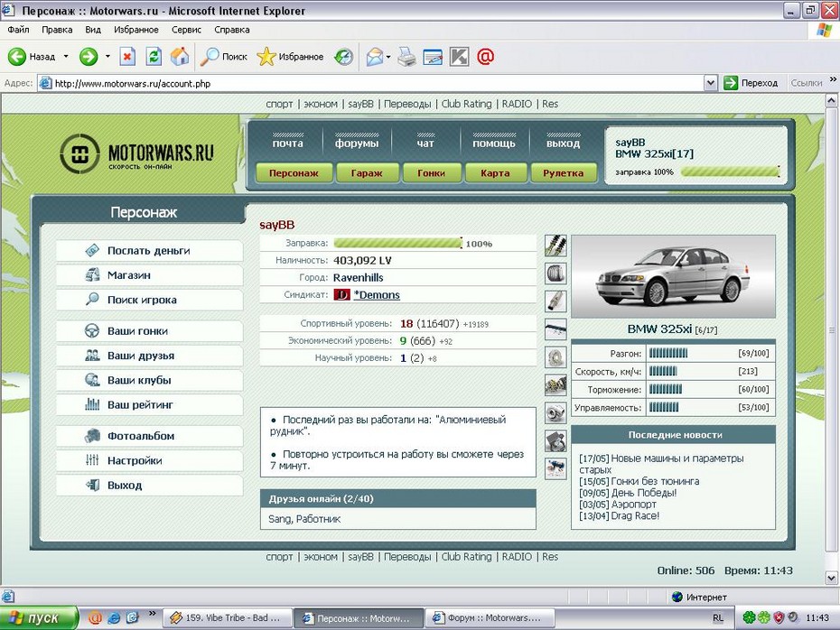
Task: Open the Рулетка tab
Action: coord(563,173)
